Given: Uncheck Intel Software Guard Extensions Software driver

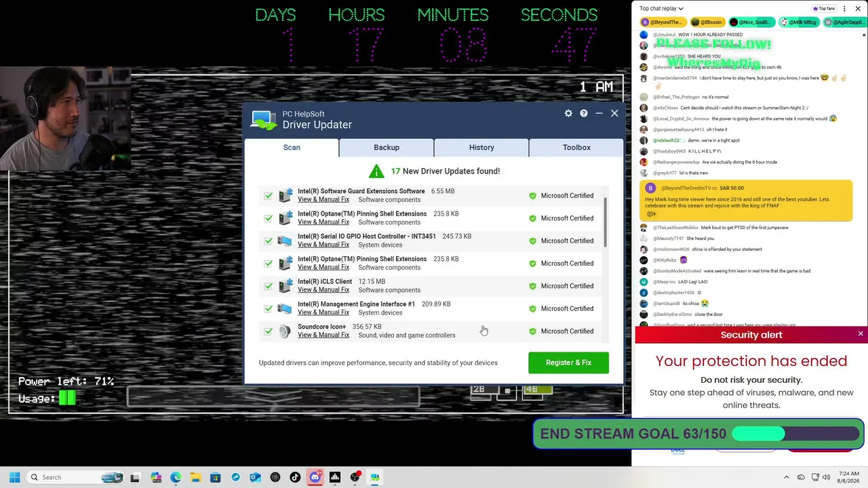Looking at the screenshot, I should coord(269,196).
